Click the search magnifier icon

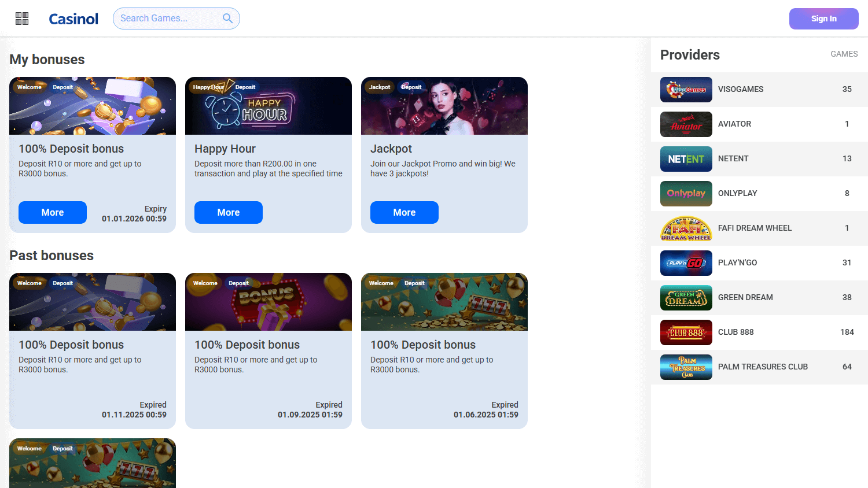(227, 18)
